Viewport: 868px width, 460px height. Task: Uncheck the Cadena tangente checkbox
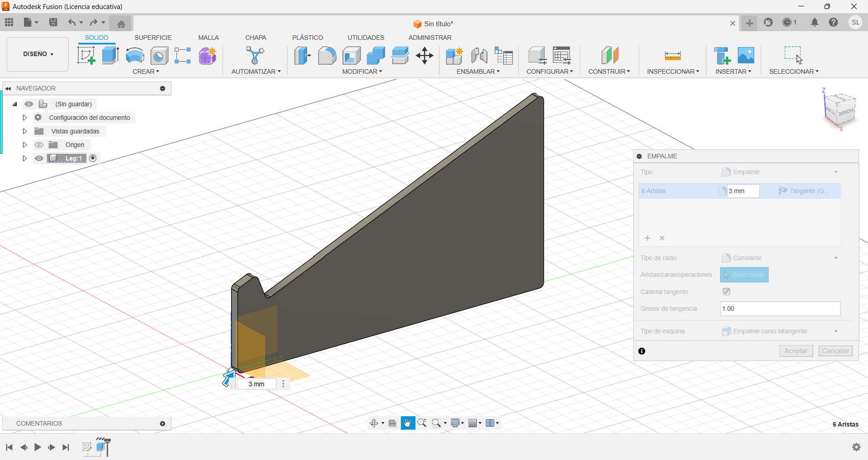(x=726, y=292)
